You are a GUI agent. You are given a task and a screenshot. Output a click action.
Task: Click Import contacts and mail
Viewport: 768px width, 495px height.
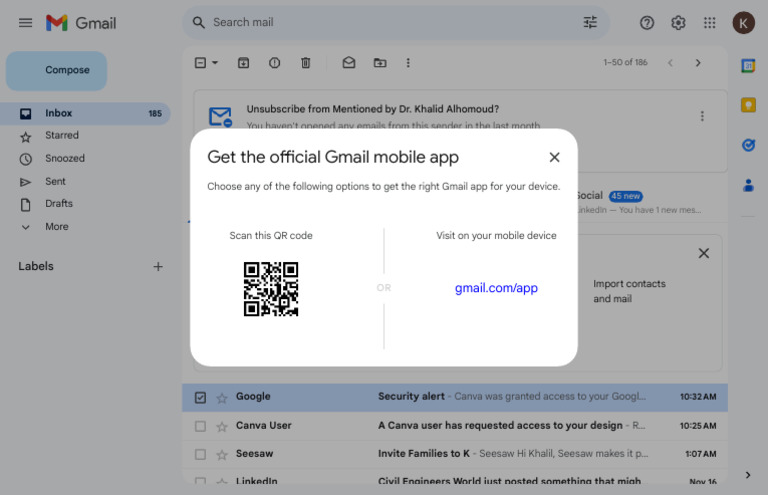[629, 291]
